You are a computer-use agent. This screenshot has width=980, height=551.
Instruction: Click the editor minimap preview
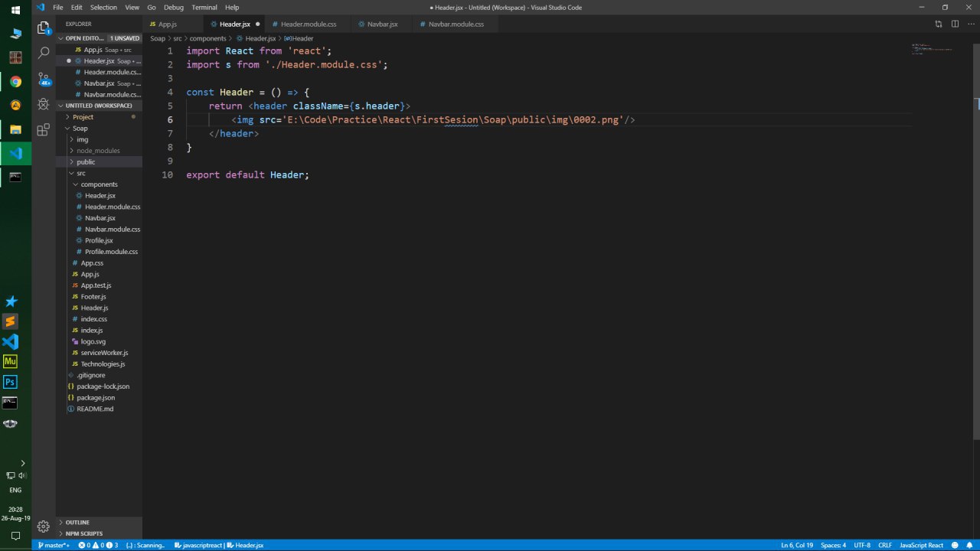932,50
